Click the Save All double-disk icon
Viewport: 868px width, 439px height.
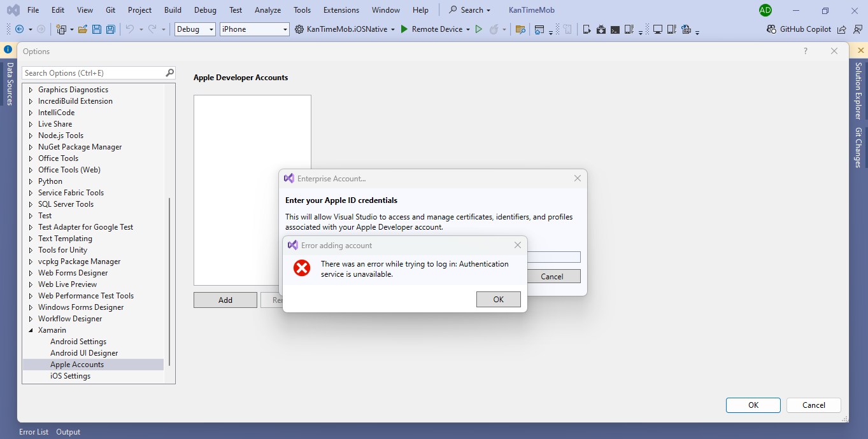111,29
